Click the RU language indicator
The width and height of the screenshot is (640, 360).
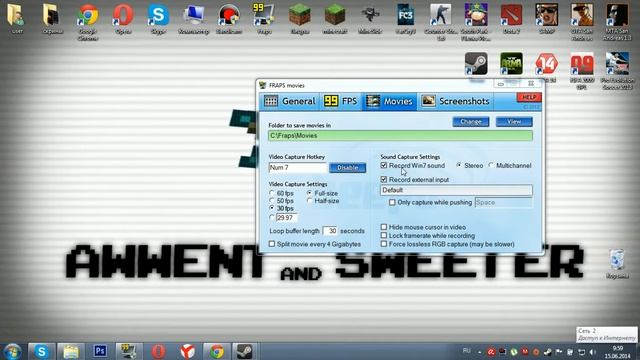(467, 351)
